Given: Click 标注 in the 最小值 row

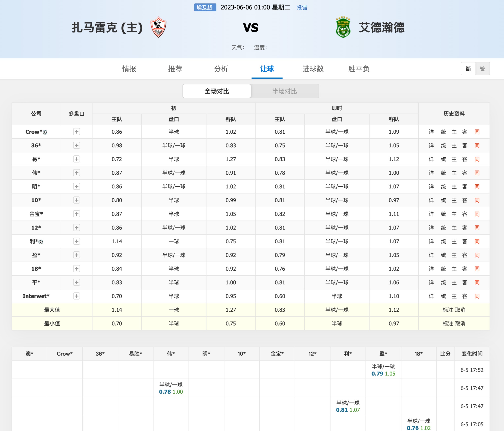Looking at the screenshot, I should [x=448, y=324].
